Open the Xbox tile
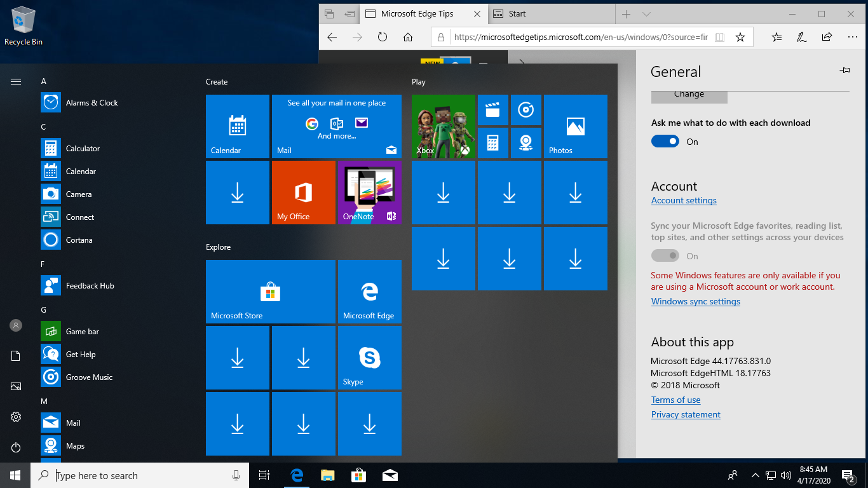This screenshot has height=488, width=868. [444, 126]
